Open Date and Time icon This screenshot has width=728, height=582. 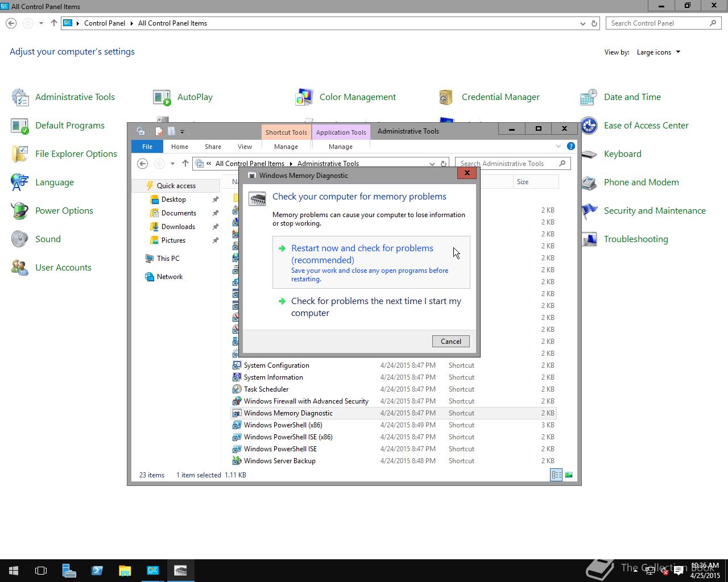(620, 97)
